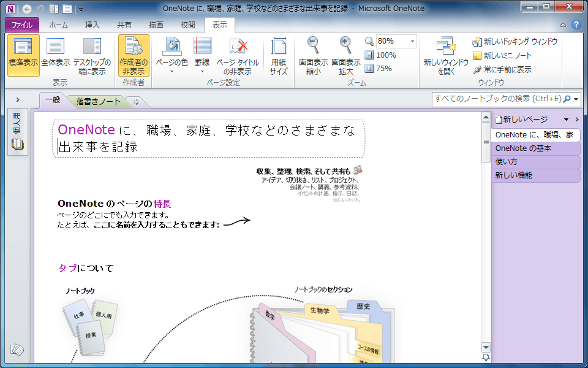Screen dimensions: 588x368
Task: Open the 80% zoom combo box dropdown
Action: pyautogui.click(x=412, y=41)
